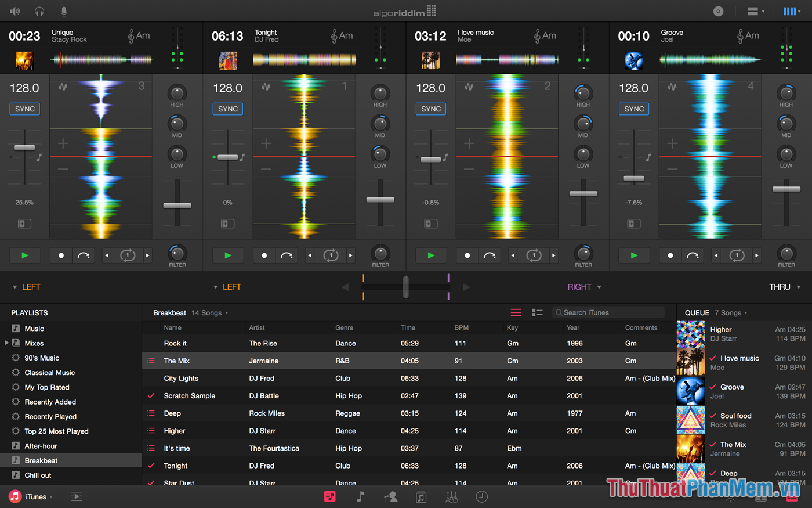Open recently played history via clock icon

481,497
